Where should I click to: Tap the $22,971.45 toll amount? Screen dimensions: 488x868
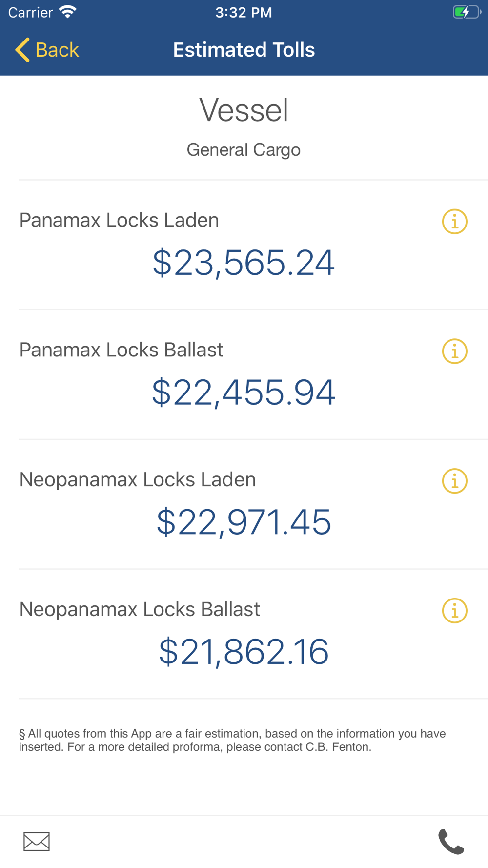244,522
